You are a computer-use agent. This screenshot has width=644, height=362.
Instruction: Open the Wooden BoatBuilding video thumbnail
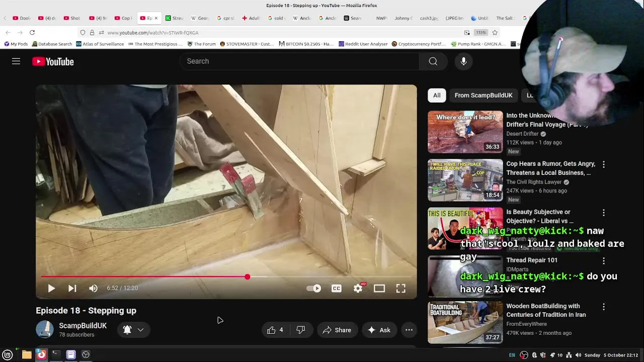pyautogui.click(x=465, y=322)
